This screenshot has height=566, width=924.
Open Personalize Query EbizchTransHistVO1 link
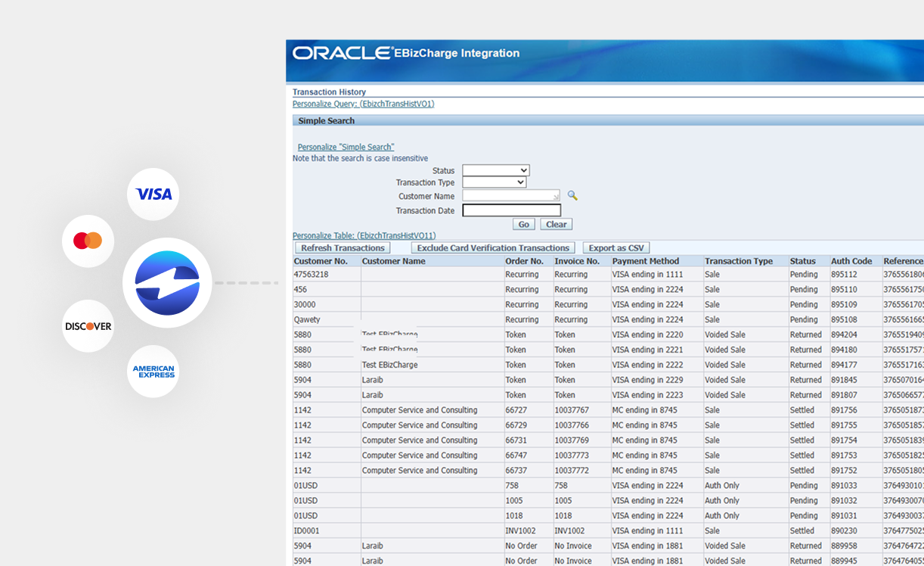[x=364, y=104]
